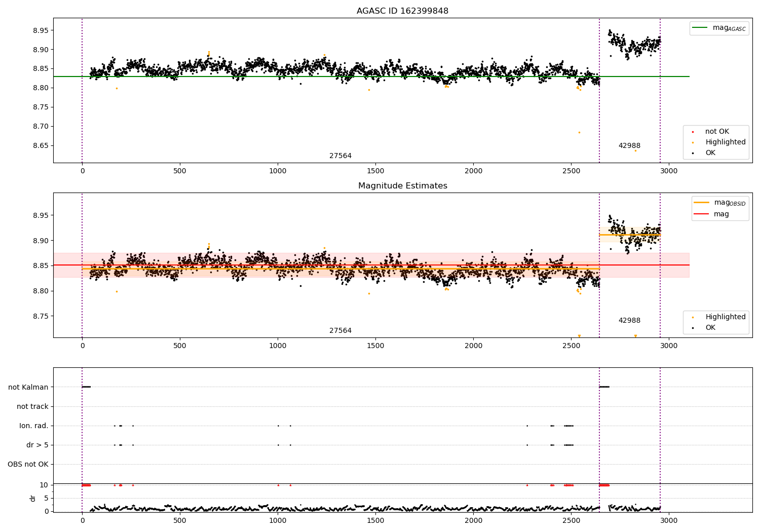Screen dimensions: 760x532
Task: Click the 'dr > 5' axis label
Action: [x=37, y=445]
